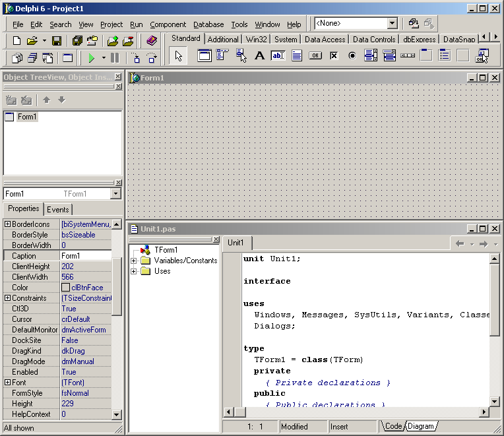Switch to the Diagram tab

pyautogui.click(x=420, y=426)
